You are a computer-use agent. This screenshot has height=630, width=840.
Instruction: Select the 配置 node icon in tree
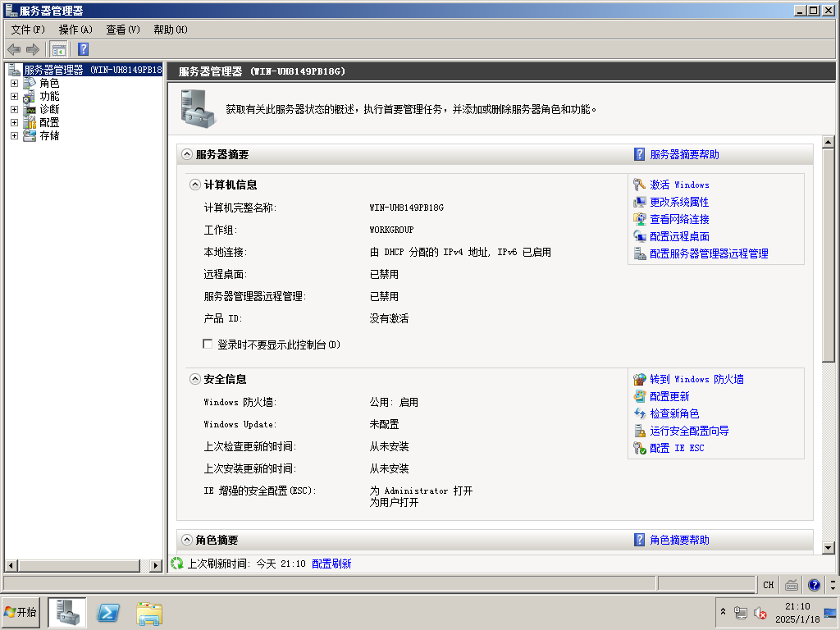point(30,123)
